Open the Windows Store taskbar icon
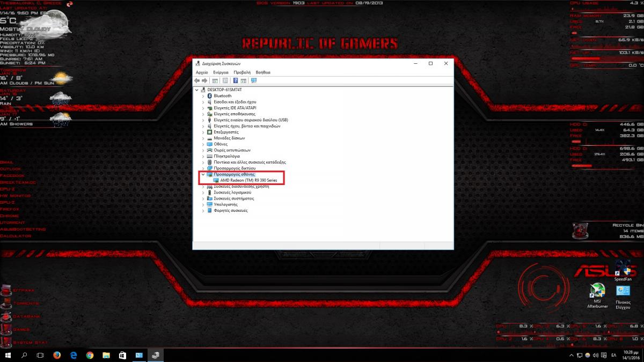The height and width of the screenshot is (362, 644). point(122,355)
